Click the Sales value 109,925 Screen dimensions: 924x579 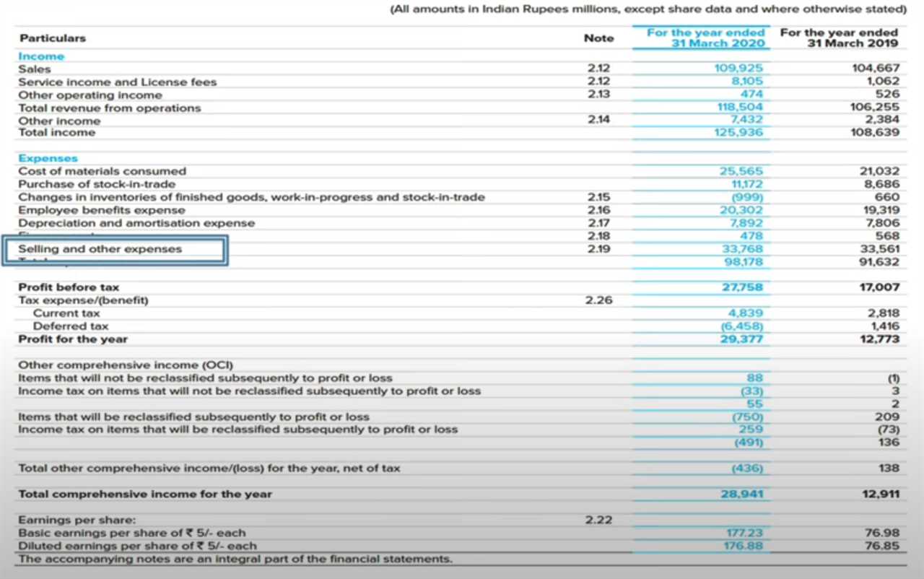coord(738,69)
